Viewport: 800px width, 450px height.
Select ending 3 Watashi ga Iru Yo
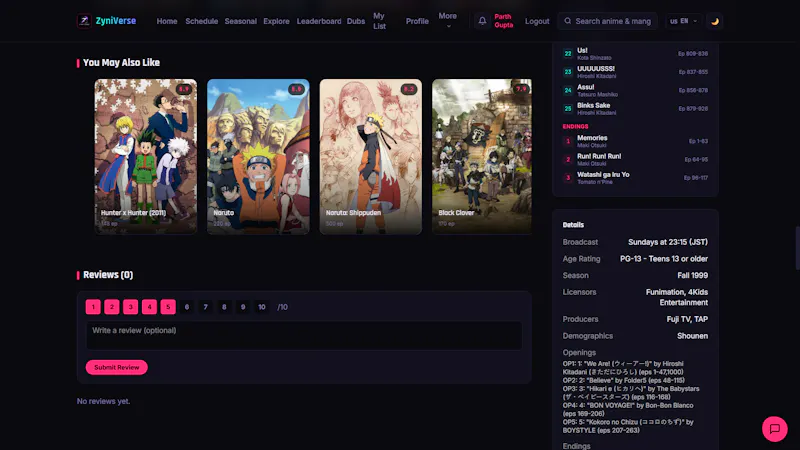635,178
